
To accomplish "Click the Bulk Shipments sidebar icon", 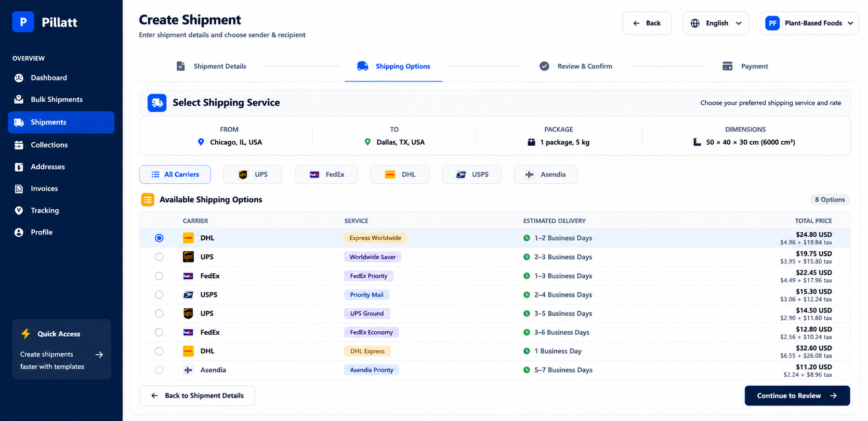I will pos(19,99).
